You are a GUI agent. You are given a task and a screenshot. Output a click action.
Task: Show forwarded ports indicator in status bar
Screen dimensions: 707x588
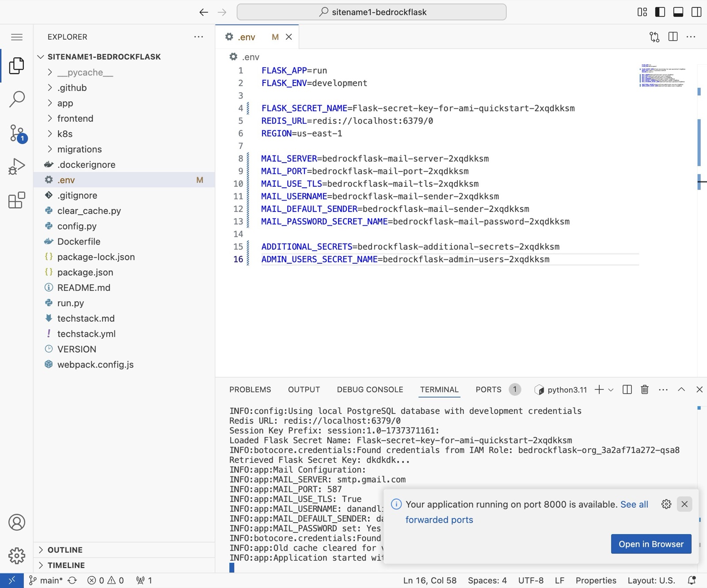coord(144,580)
